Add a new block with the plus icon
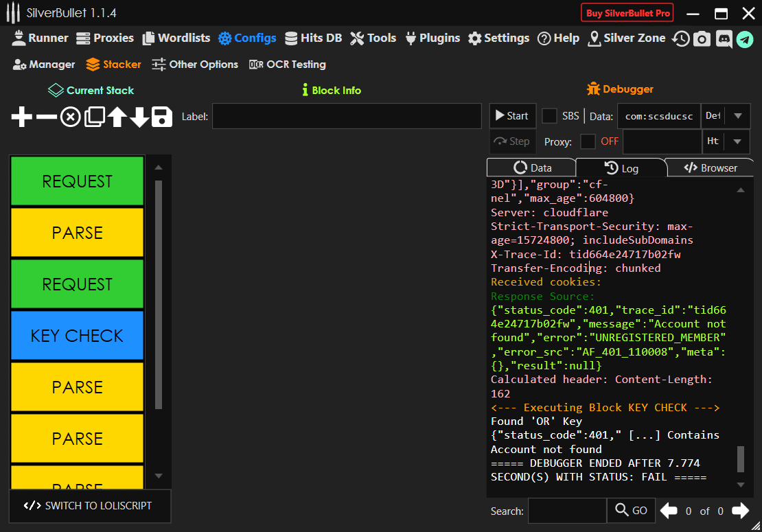Viewport: 762px width, 532px height. [x=22, y=117]
